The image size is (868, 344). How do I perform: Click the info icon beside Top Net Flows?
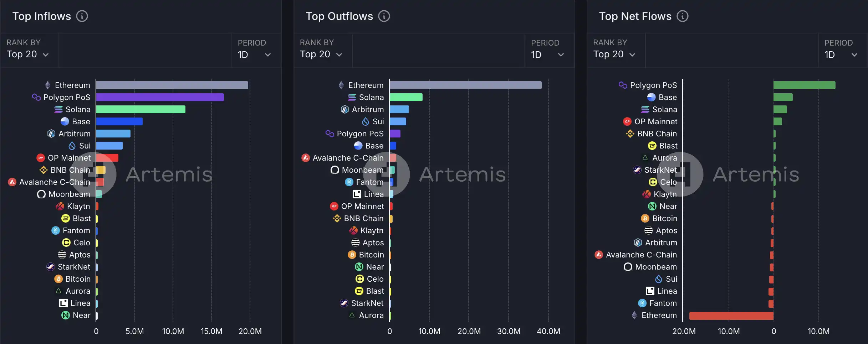(x=683, y=16)
